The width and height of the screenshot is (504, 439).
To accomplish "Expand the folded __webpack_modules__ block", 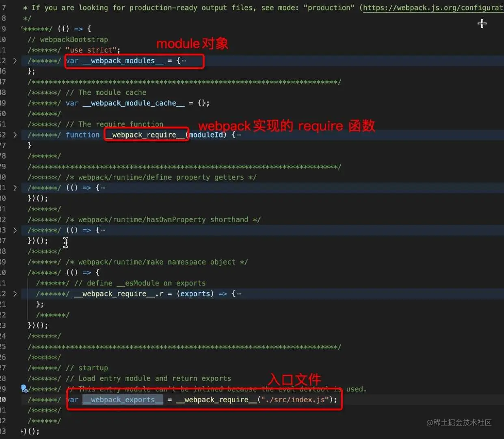I will 15,61.
